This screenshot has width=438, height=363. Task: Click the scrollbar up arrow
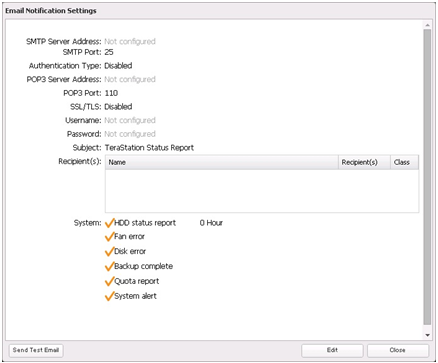(x=427, y=25)
